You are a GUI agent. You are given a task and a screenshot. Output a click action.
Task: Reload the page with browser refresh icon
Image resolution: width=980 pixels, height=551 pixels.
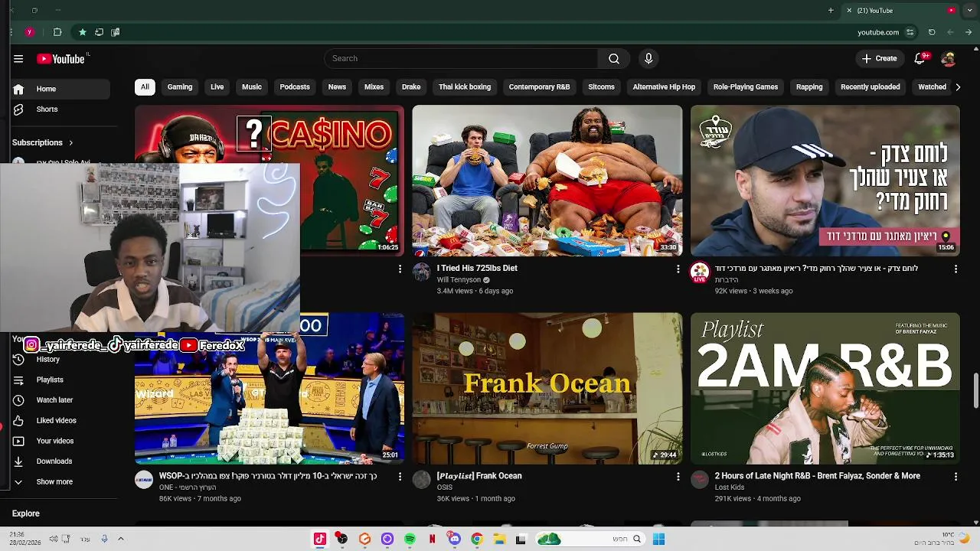[x=932, y=32]
